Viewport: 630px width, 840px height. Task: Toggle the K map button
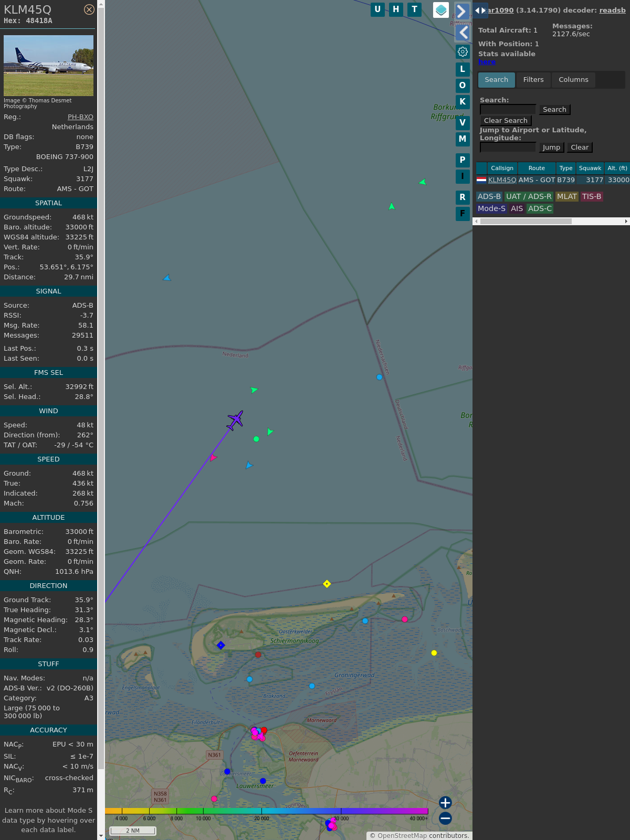pyautogui.click(x=463, y=101)
